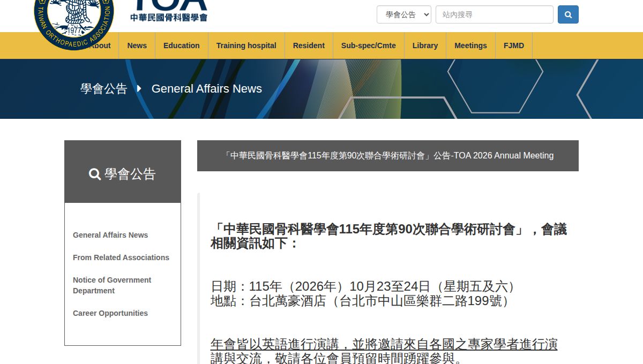Click the TOA 中華民國骨科醫學會 header wordmark
Screen dimensions: 643x364
(169, 11)
